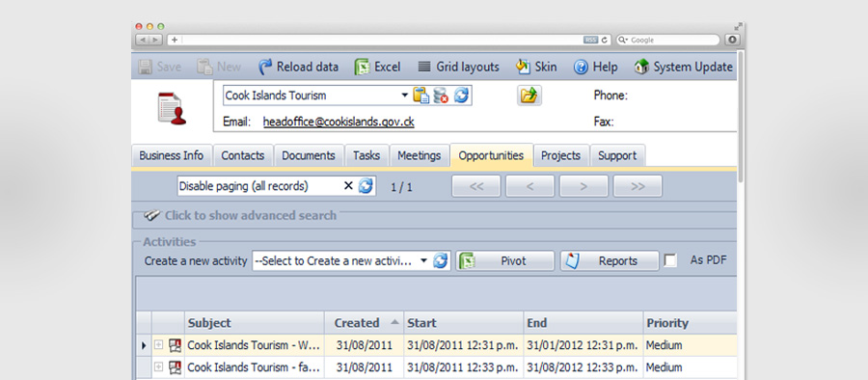Select the cell 31/01/2012 12:31 p.m.
868x380 pixels.
pyautogui.click(x=583, y=345)
